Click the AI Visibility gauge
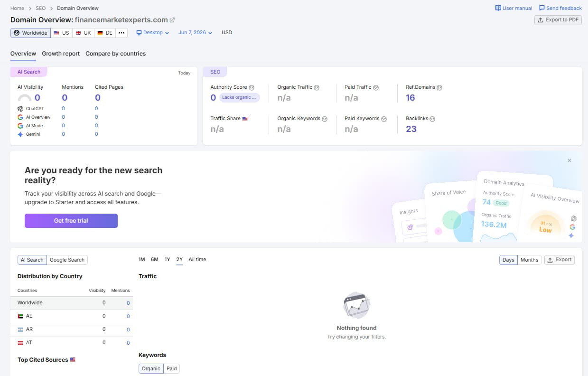The width and height of the screenshot is (588, 376). tap(25, 98)
